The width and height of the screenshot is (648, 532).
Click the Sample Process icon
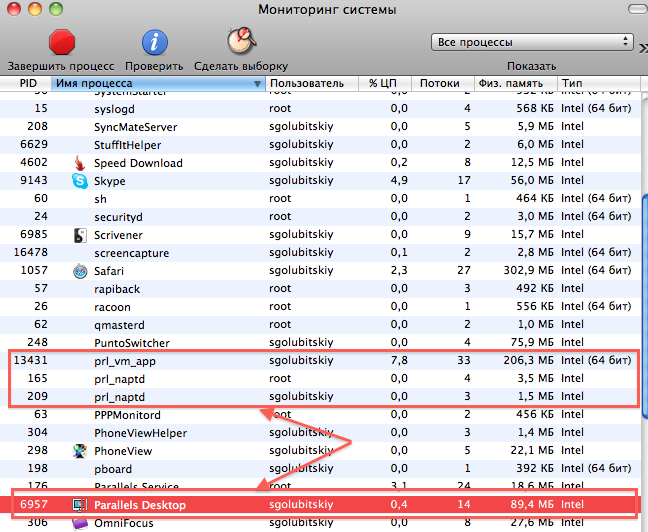pos(240,42)
